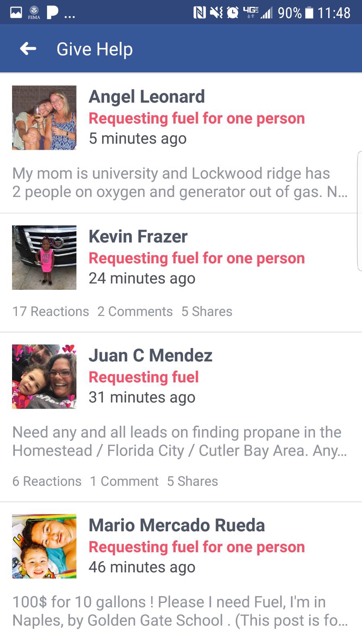Open Juan C Mendez's profile photo
This screenshot has height=644, width=362.
tap(44, 377)
